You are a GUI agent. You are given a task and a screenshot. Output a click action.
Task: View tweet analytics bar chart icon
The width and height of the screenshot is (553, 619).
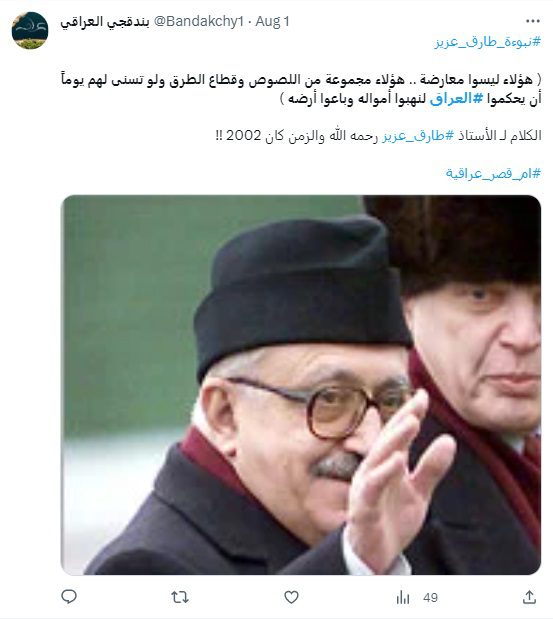403,597
